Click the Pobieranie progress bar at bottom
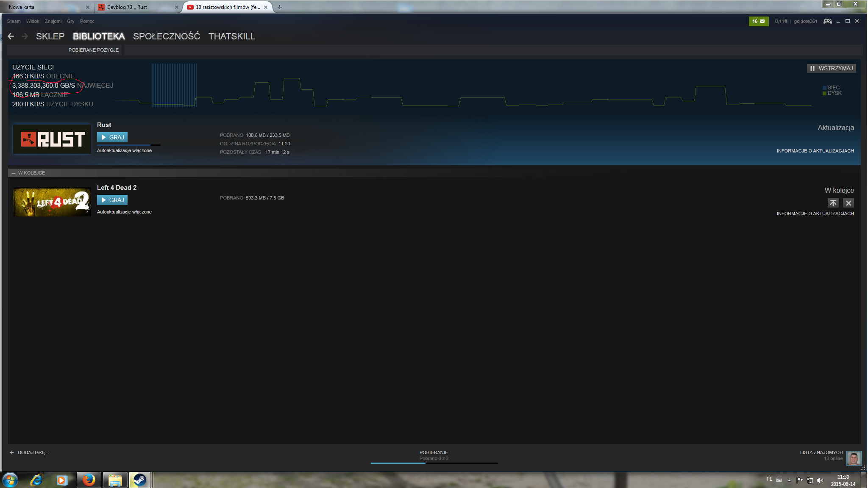Viewport: 868px width, 488px height. point(434,463)
